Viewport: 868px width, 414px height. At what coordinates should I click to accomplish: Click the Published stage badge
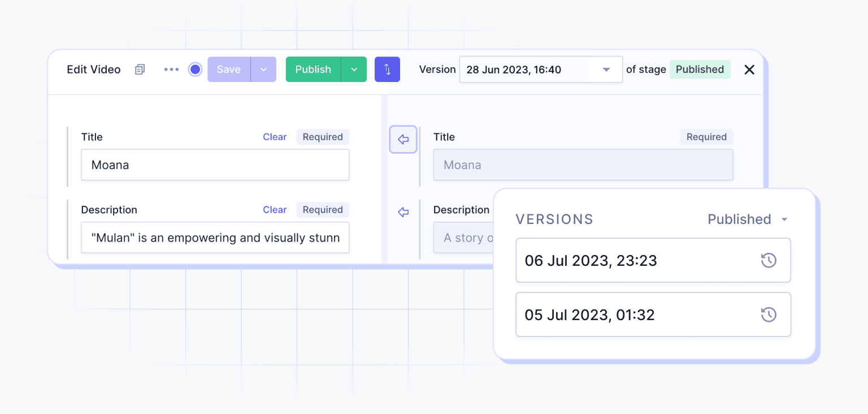pyautogui.click(x=700, y=70)
